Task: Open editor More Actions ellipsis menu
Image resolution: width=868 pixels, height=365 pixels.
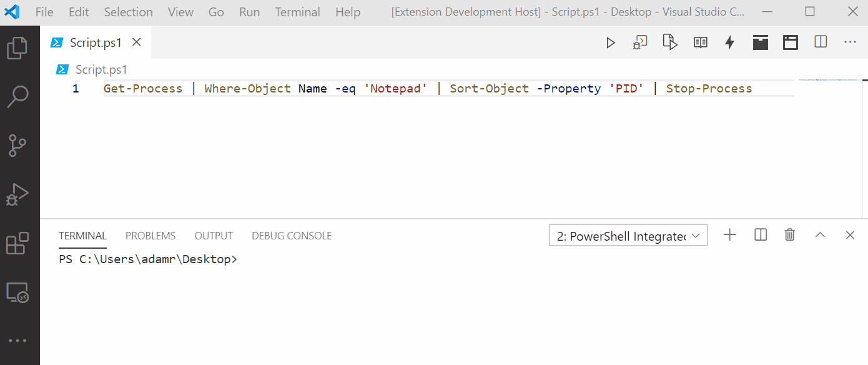Action: [850, 42]
